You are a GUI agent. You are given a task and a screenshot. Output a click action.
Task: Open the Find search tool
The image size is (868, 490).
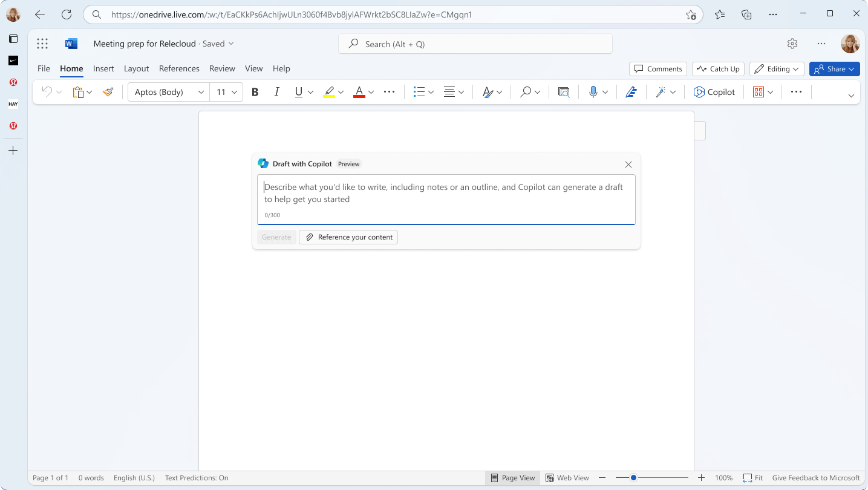(525, 91)
